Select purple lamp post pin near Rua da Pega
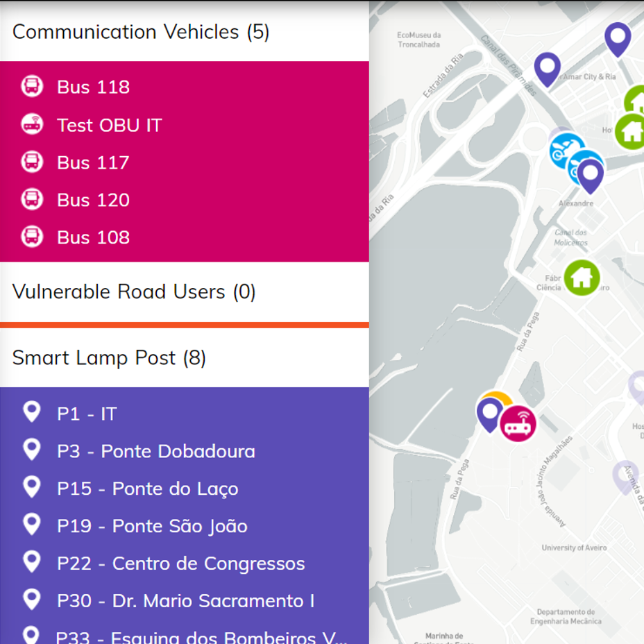This screenshot has width=644, height=644. [x=489, y=414]
